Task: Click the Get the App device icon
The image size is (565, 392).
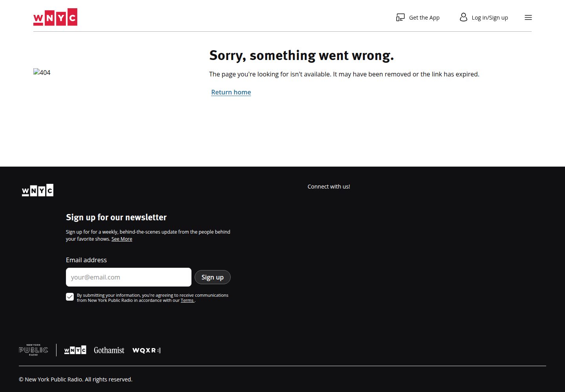Action: click(400, 17)
